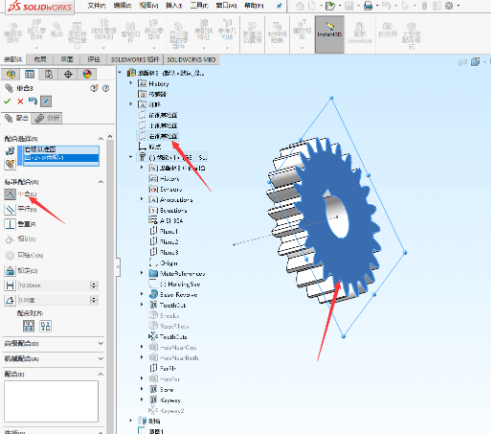Open the Edit menu
Viewport: 491px width, 448px height.
122,6
